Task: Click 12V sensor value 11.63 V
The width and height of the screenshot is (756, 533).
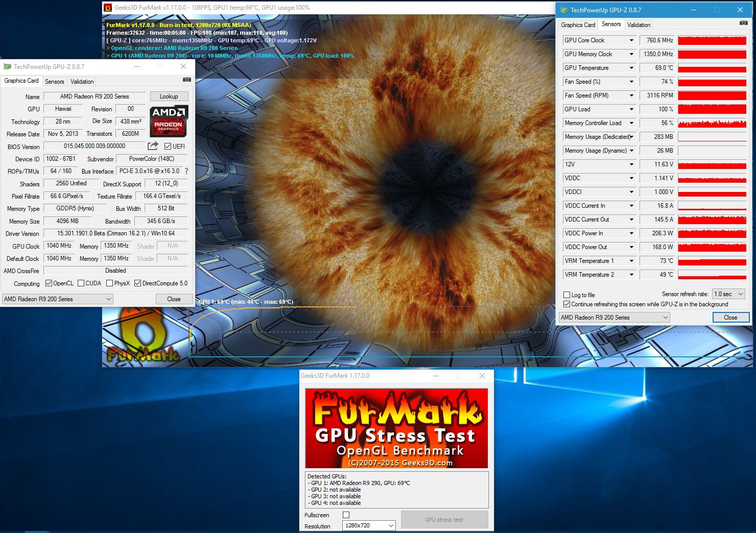Action: (x=657, y=164)
